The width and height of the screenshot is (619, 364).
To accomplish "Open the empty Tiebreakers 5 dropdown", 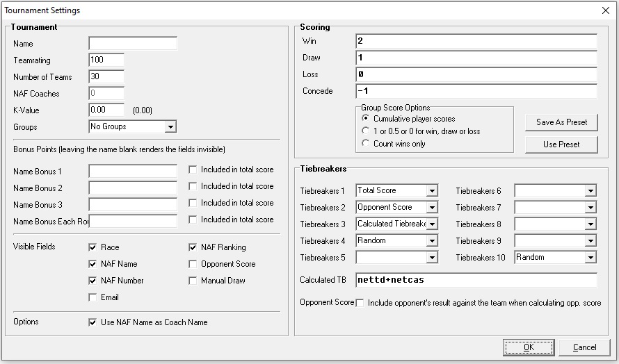I will [396, 257].
